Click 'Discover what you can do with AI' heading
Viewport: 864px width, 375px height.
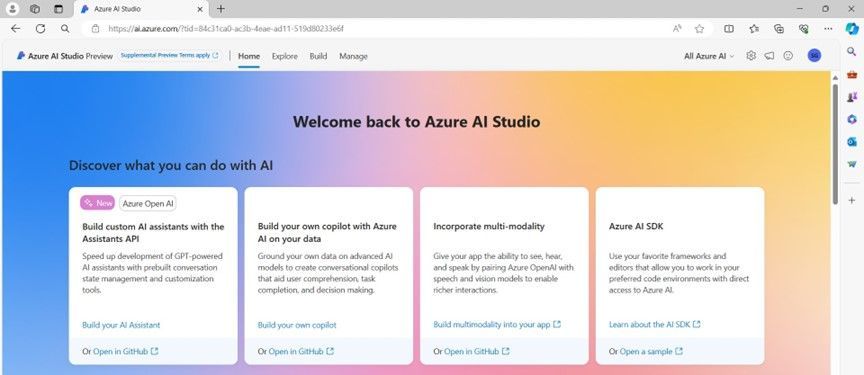click(171, 165)
